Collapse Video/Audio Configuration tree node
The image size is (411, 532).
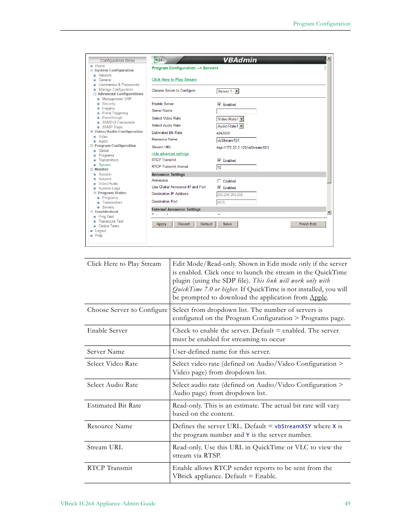tap(91, 132)
